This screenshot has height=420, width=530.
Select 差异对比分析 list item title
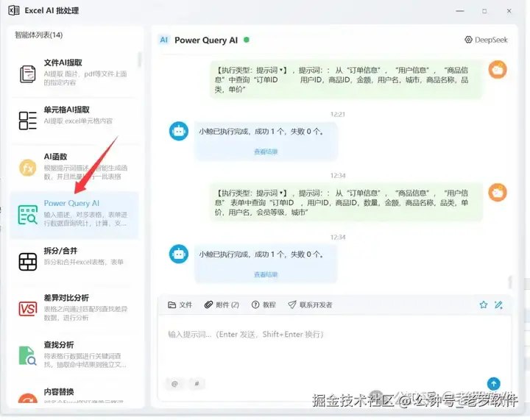click(x=66, y=298)
